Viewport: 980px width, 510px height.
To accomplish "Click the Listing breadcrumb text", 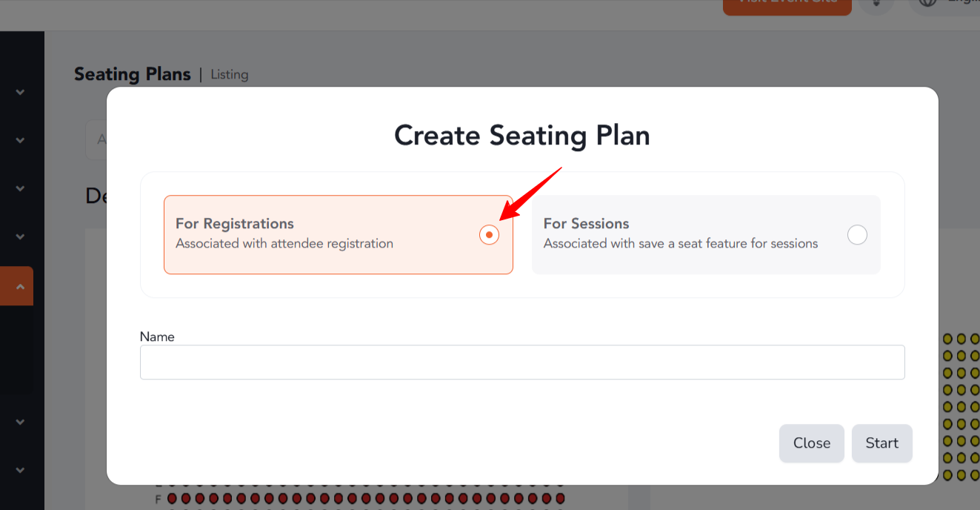I will [x=230, y=75].
